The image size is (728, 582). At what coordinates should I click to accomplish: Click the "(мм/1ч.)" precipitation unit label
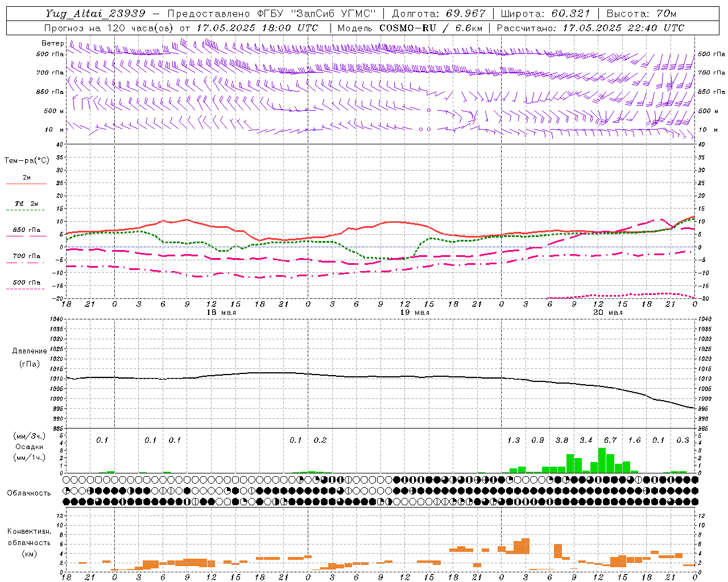pos(30,458)
